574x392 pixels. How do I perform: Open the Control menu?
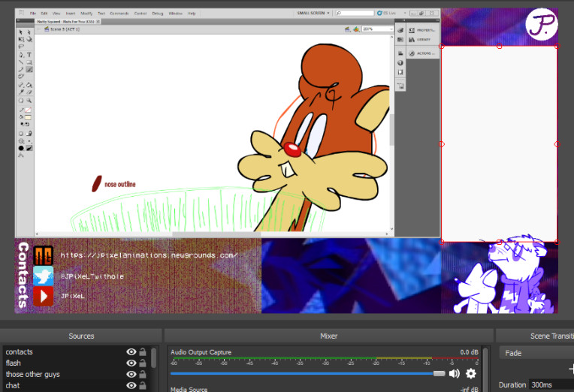point(140,14)
